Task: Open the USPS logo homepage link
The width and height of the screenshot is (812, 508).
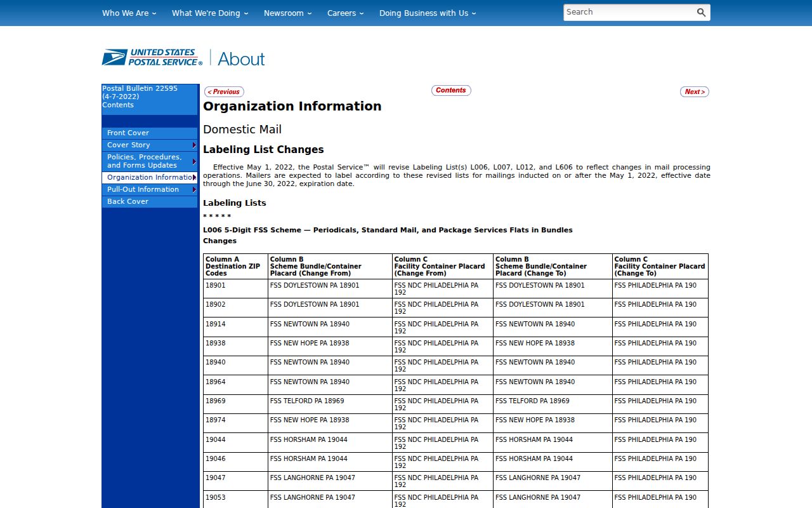Action: point(152,57)
